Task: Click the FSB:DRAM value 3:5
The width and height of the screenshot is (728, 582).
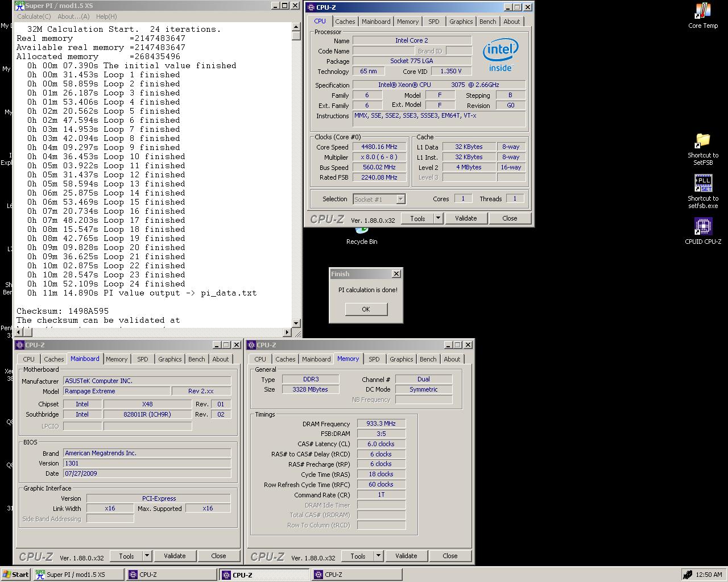Action: (381, 434)
